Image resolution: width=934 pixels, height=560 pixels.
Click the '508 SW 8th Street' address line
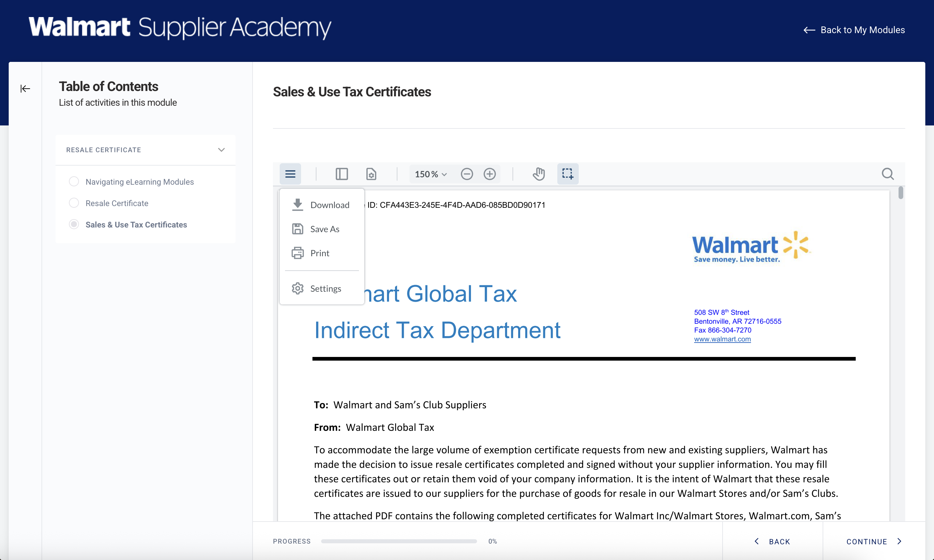pos(722,312)
